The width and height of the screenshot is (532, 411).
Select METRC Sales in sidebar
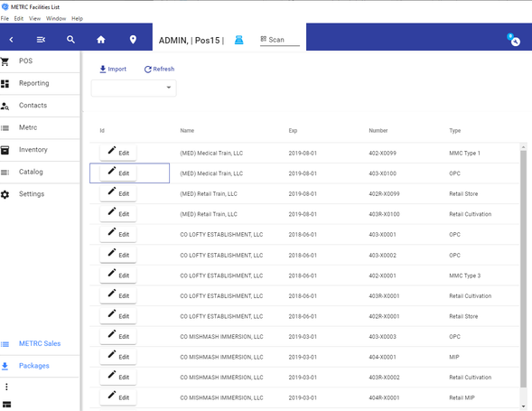[40, 343]
